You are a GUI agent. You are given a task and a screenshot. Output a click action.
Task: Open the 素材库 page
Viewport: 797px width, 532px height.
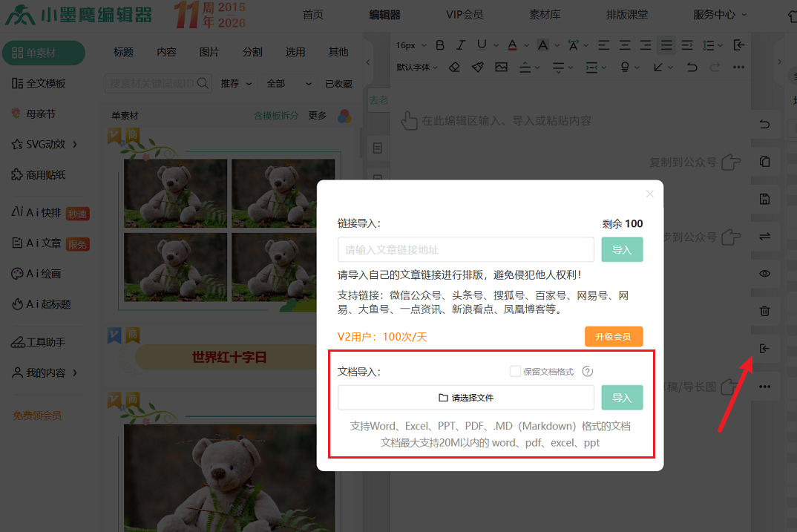coord(545,15)
